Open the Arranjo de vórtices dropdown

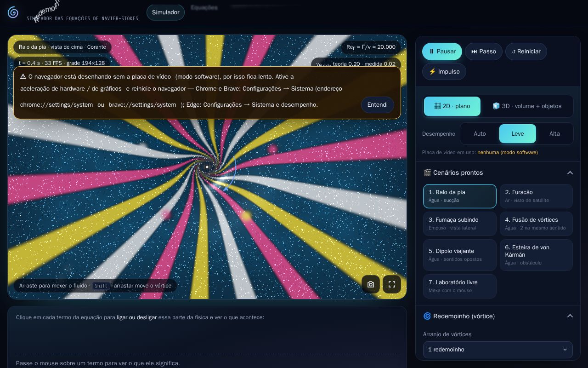pyautogui.click(x=498, y=350)
